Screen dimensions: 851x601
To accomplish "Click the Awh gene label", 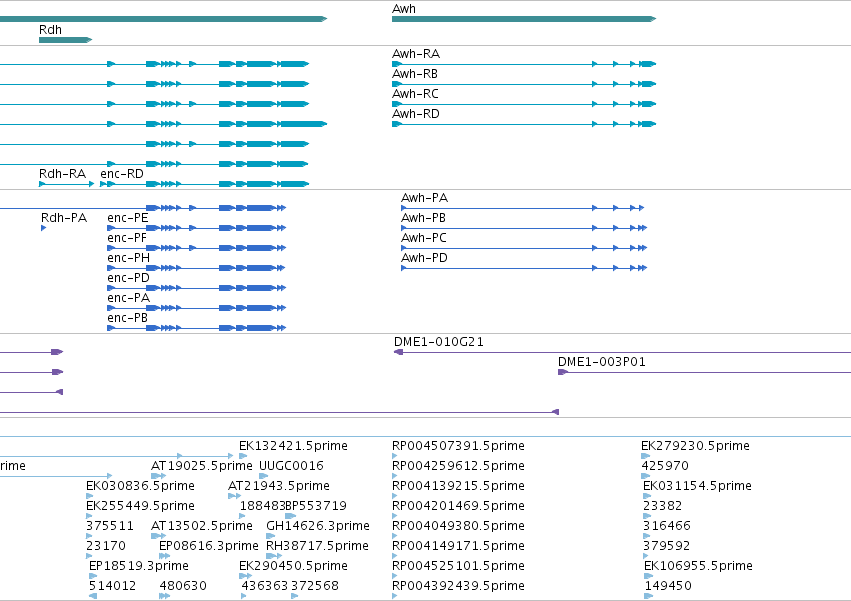I will pos(404,9).
